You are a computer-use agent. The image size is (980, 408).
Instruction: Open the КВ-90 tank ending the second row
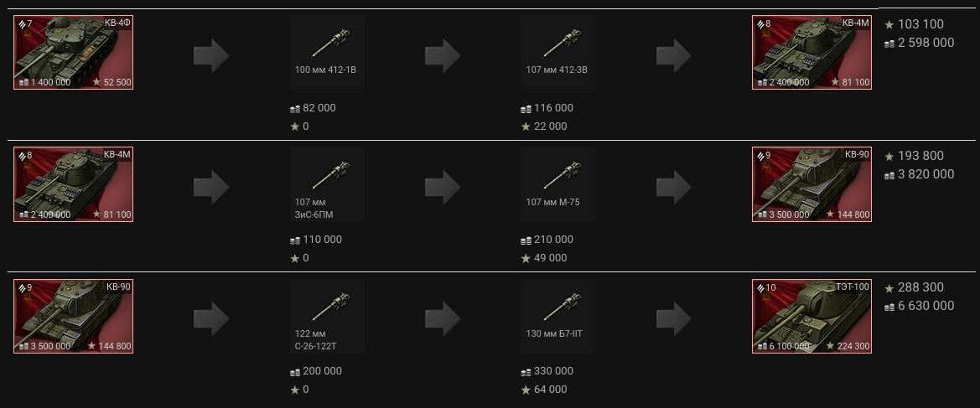(811, 184)
